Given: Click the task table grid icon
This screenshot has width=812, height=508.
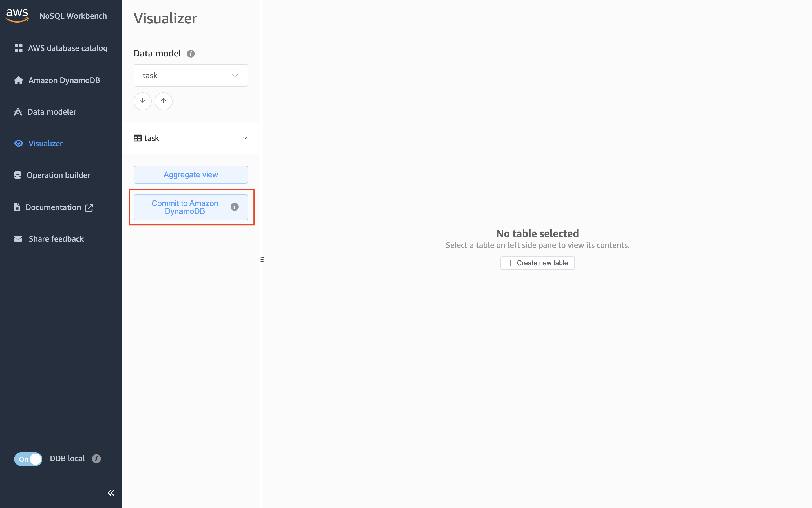Looking at the screenshot, I should point(138,138).
